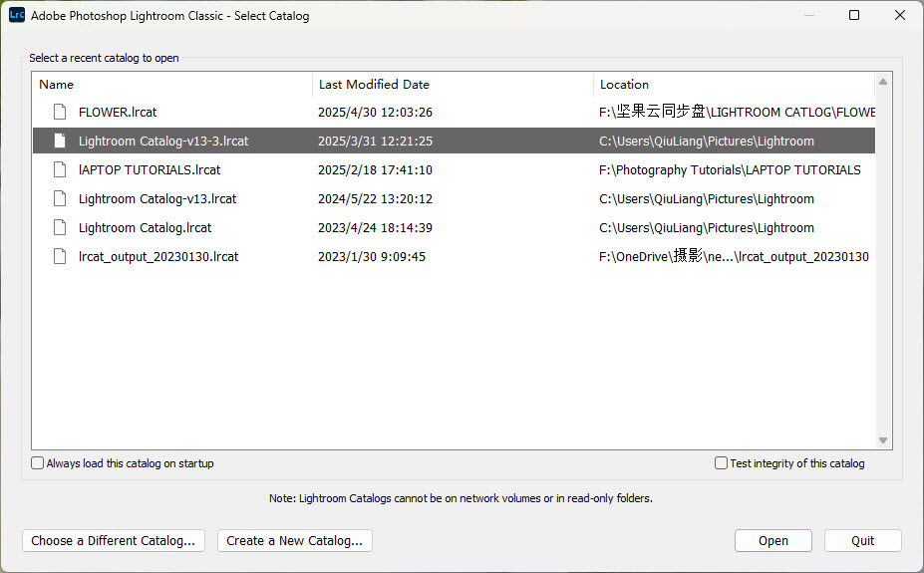Select the FLOWER.lrcat catalog name

point(118,112)
